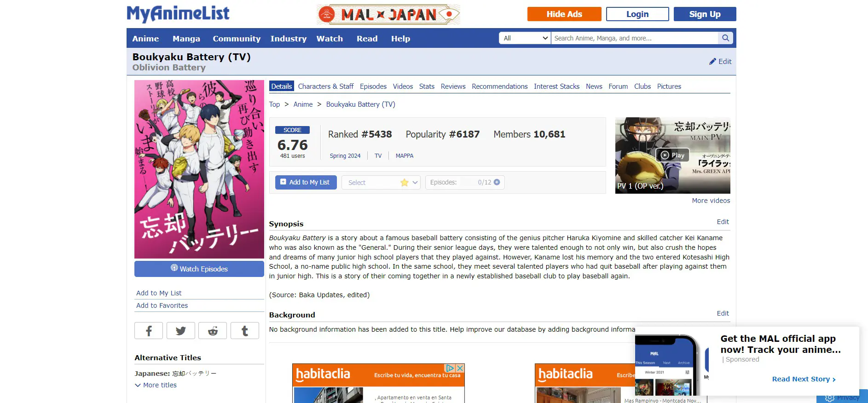Share via Twitter bird icon

(x=180, y=331)
